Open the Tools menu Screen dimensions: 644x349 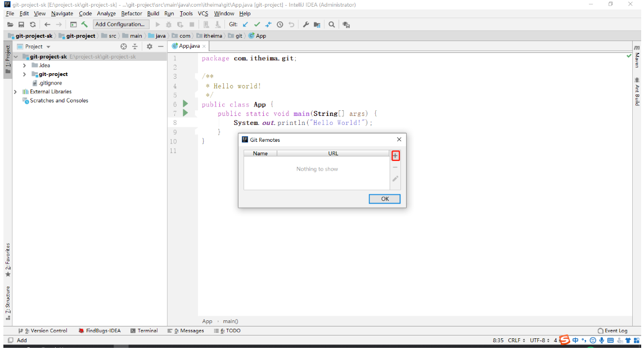186,14
